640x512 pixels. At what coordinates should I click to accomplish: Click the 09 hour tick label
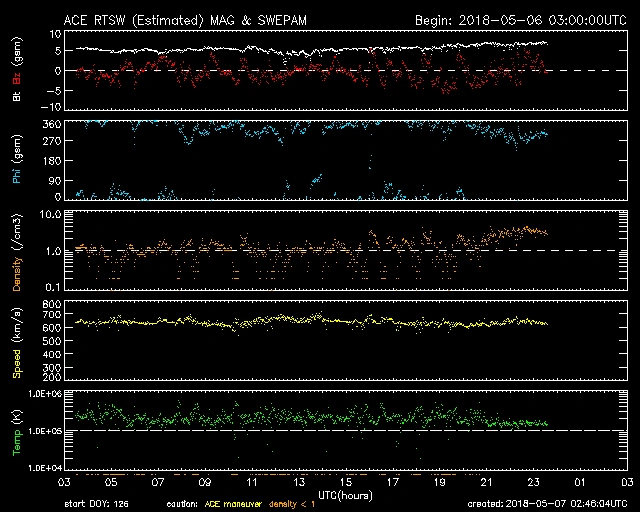pyautogui.click(x=204, y=482)
